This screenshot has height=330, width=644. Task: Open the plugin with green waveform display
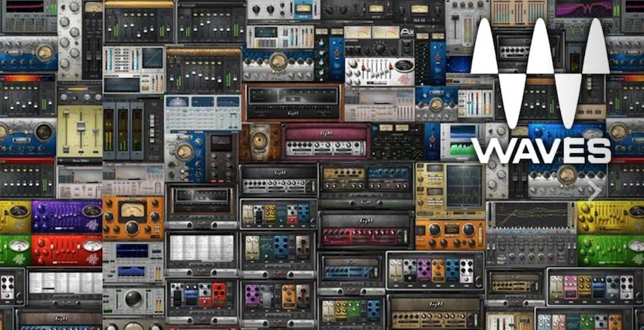[463, 142]
